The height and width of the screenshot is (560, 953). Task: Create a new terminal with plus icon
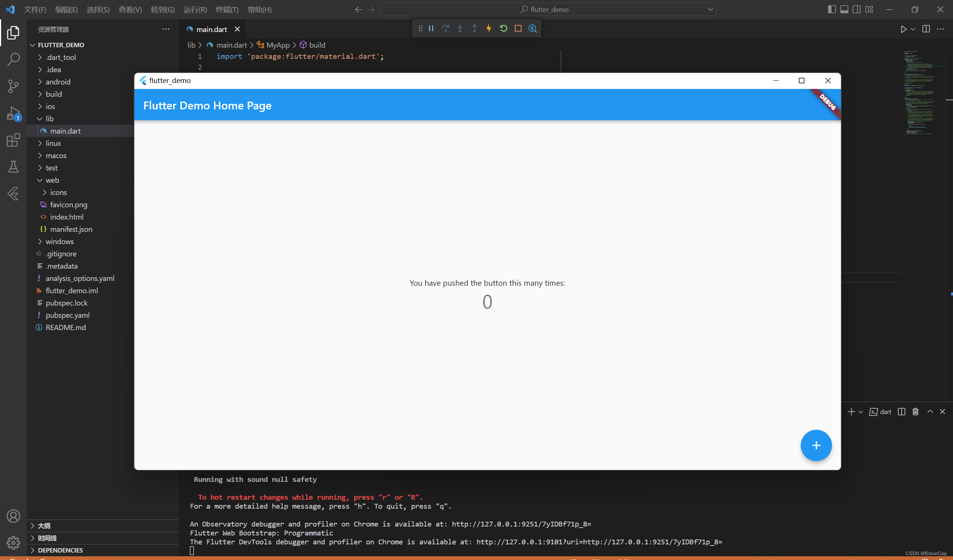(851, 412)
